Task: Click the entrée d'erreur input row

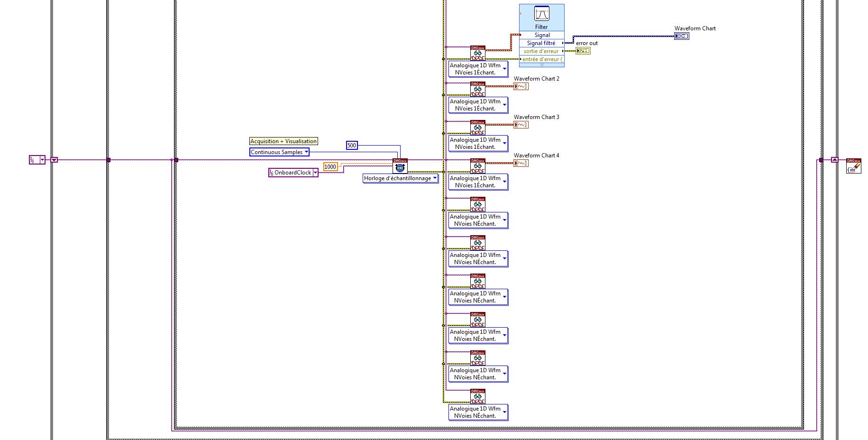Action: pyautogui.click(x=542, y=59)
